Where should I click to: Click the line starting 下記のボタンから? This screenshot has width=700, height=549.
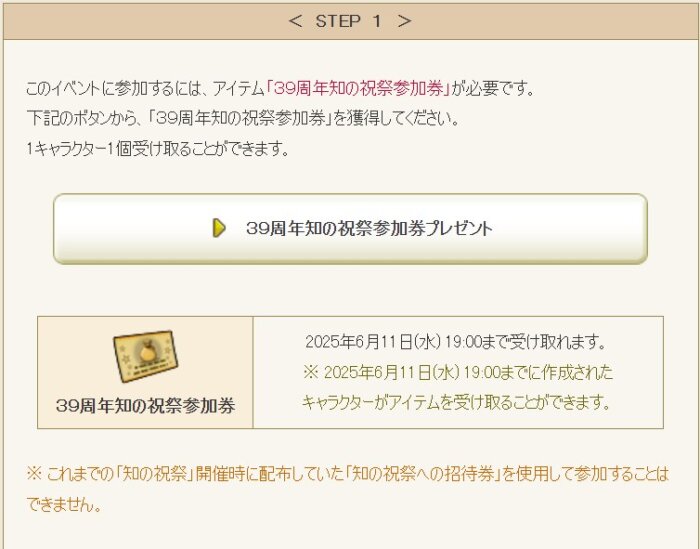[243, 119]
